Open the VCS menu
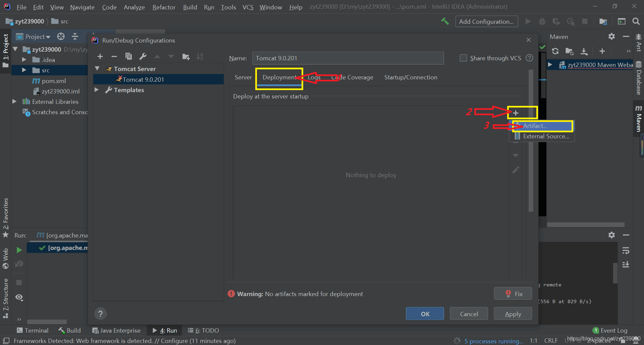This screenshot has width=644, height=345. tap(248, 7)
